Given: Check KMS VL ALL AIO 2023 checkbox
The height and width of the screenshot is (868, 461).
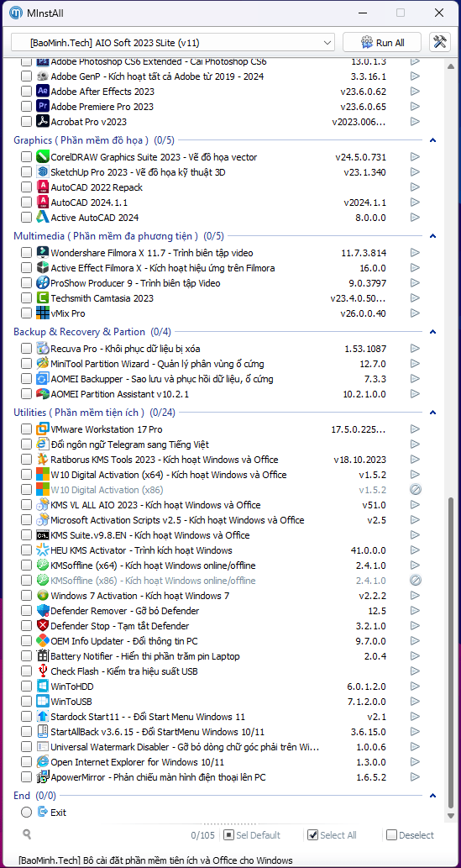Looking at the screenshot, I should (27, 505).
